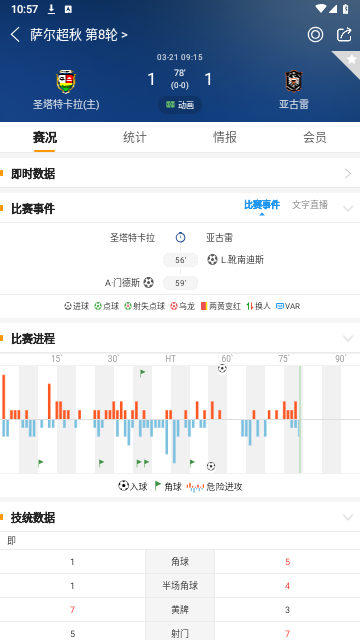Tap the 点球 legend icon
This screenshot has width=360, height=640.
98,306
